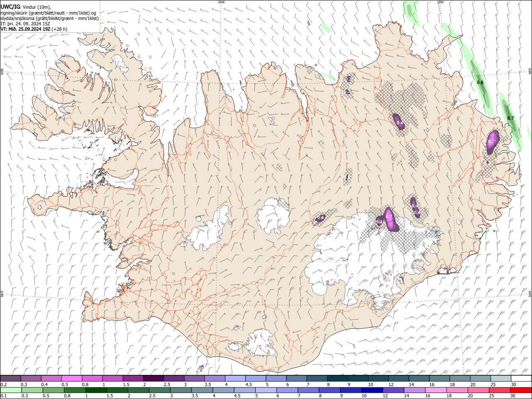Viewport: 532px width, 399px height.
Task: Click the purple rain swatch starting at 12
Action: coord(393,390)
